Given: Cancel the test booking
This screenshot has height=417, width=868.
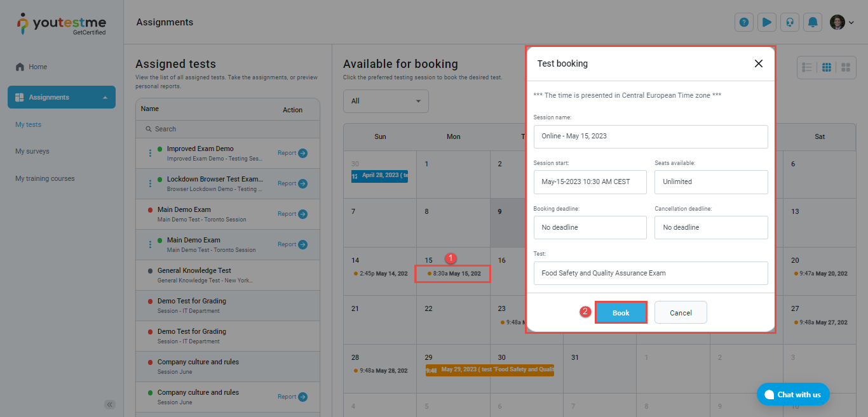Looking at the screenshot, I should coord(681,313).
